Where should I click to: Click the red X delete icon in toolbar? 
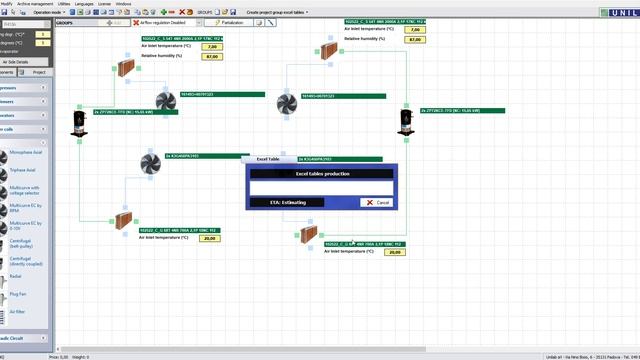click(182, 12)
